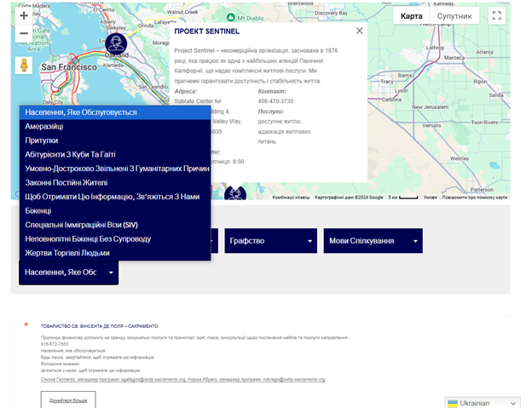This screenshot has height=408, width=532.
Task: Choose Спеціальні Імміграційні Візи (SIV) option
Action: (115, 225)
